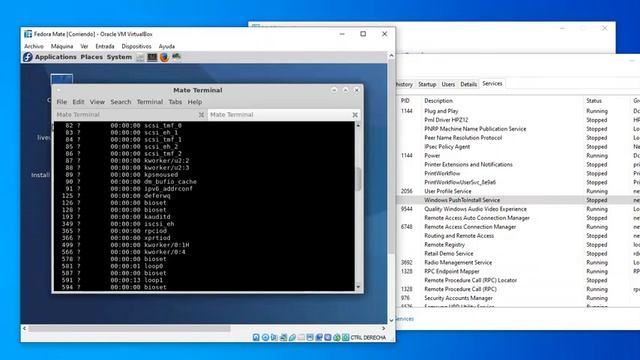Maximize the Mate Terminal window
This screenshot has width=640, height=360.
tap(346, 90)
